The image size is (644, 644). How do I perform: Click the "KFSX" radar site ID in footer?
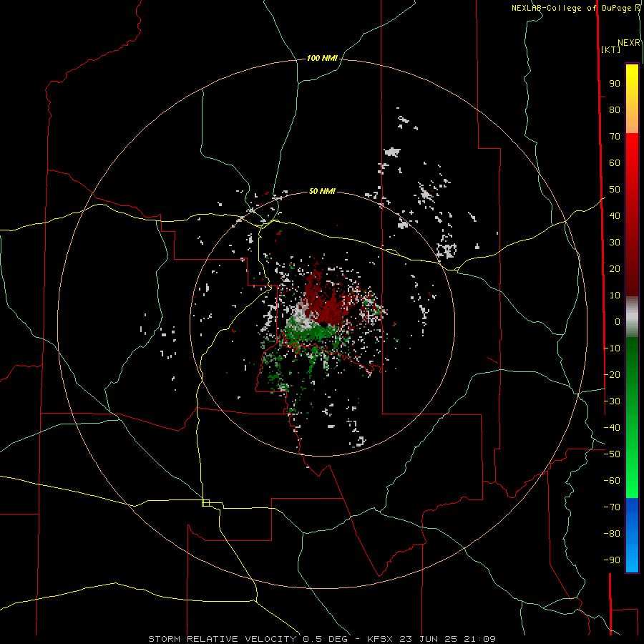point(380,639)
